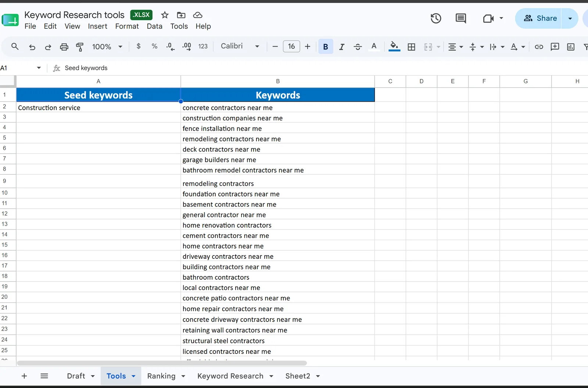Open the borders grid tool
The image size is (588, 388).
tap(412, 47)
